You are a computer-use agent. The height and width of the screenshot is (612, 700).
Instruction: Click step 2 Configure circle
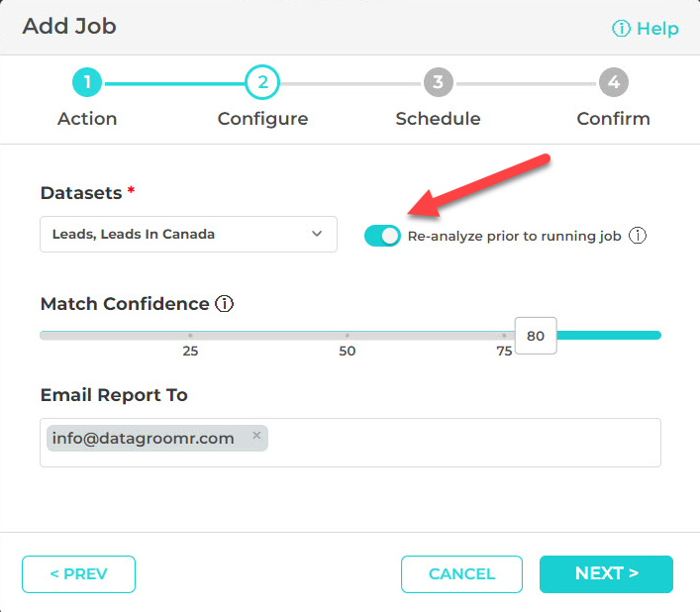262,83
